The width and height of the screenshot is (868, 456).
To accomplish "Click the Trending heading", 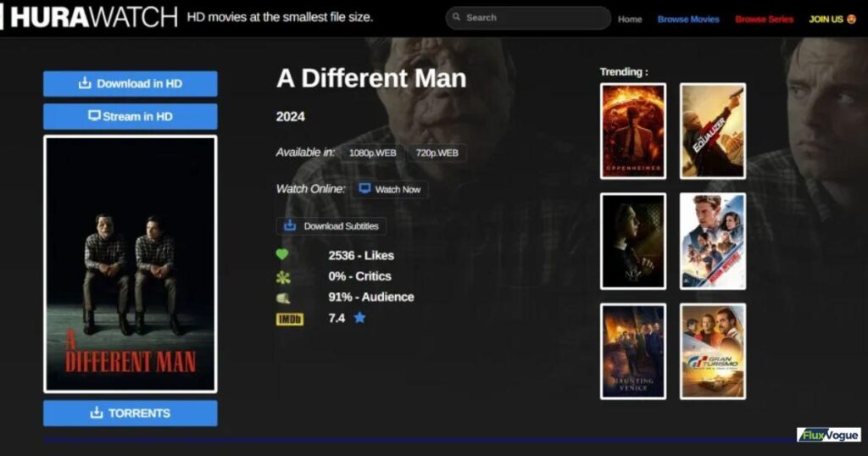I will point(624,72).
